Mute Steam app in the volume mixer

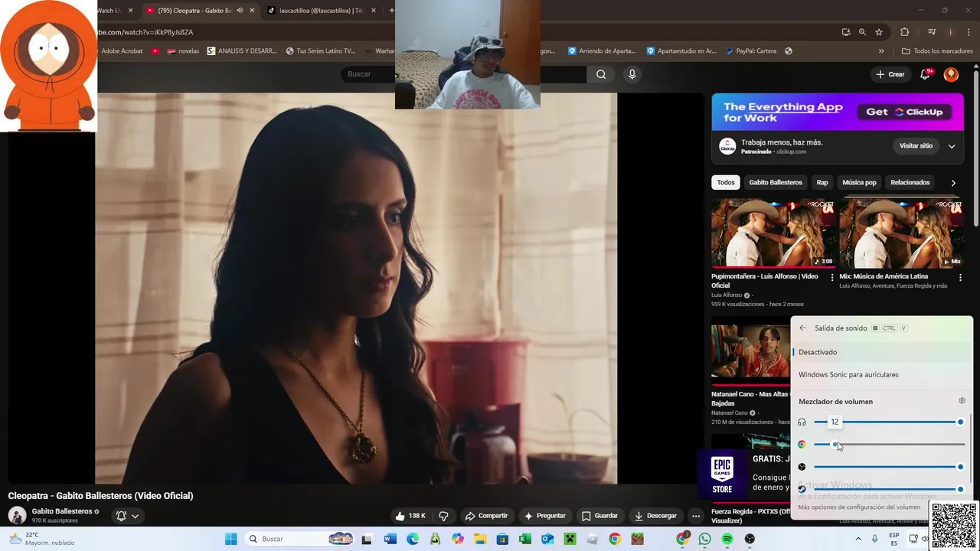pyautogui.click(x=802, y=488)
